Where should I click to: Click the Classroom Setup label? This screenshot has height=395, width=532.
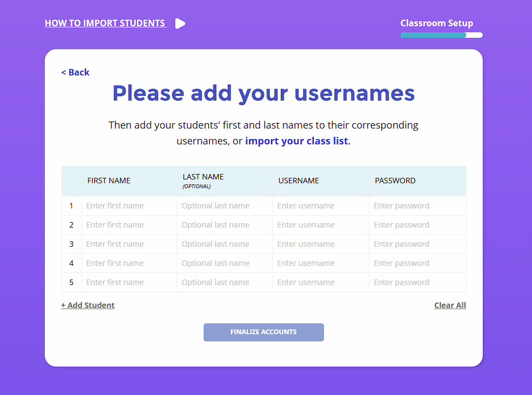pyautogui.click(x=437, y=23)
